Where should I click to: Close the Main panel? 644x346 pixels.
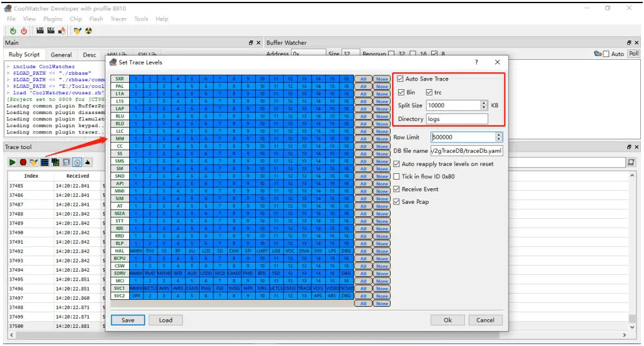coord(258,42)
